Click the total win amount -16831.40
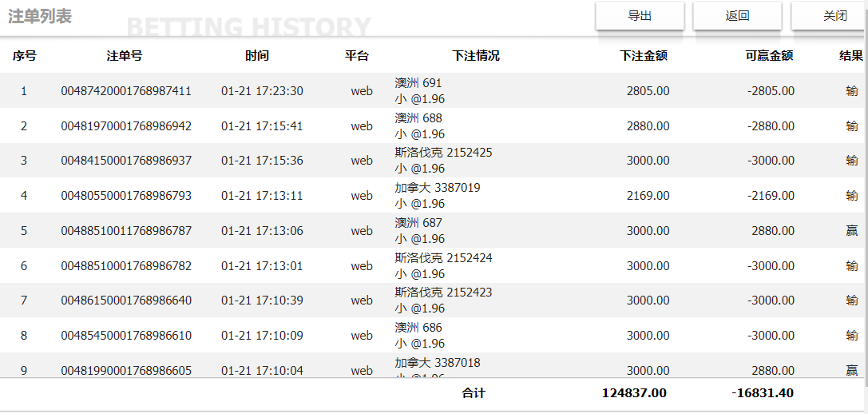The image size is (868, 414). point(763,393)
